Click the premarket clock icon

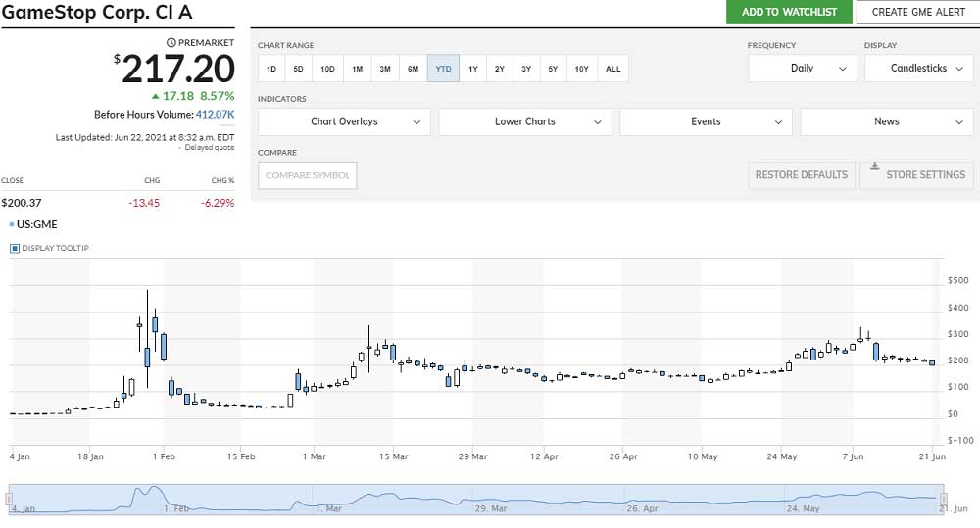[171, 42]
